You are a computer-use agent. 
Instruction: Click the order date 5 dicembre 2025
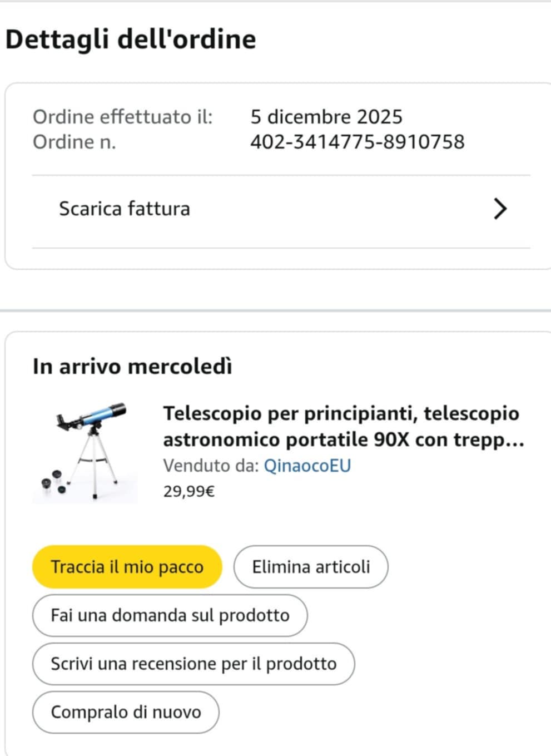point(326,117)
